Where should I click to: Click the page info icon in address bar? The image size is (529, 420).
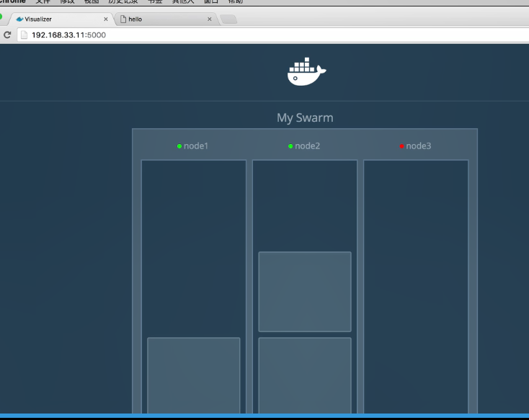coord(24,35)
